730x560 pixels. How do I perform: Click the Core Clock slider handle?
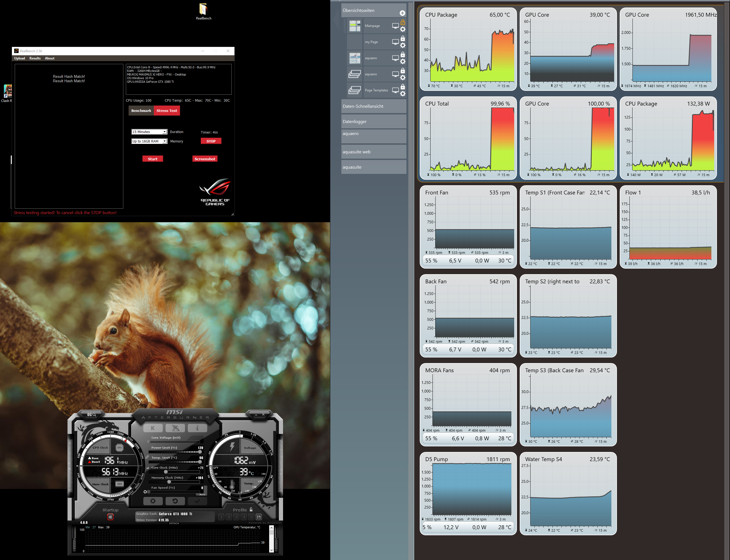(166, 472)
